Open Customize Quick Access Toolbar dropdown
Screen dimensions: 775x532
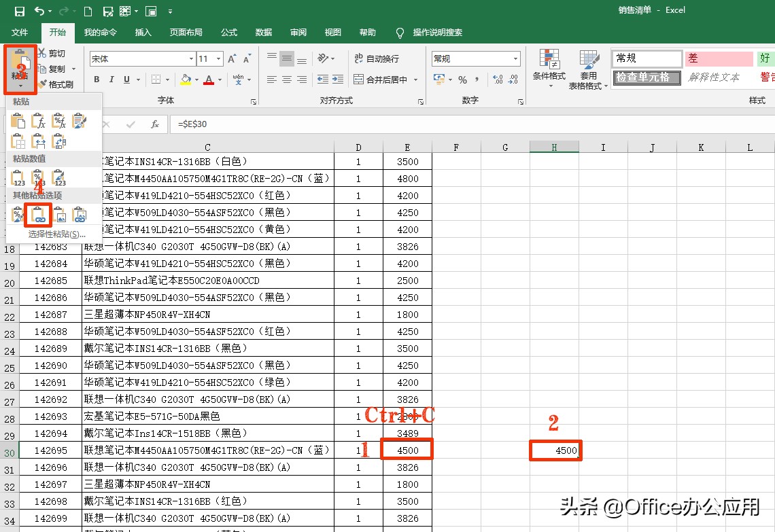(170, 11)
